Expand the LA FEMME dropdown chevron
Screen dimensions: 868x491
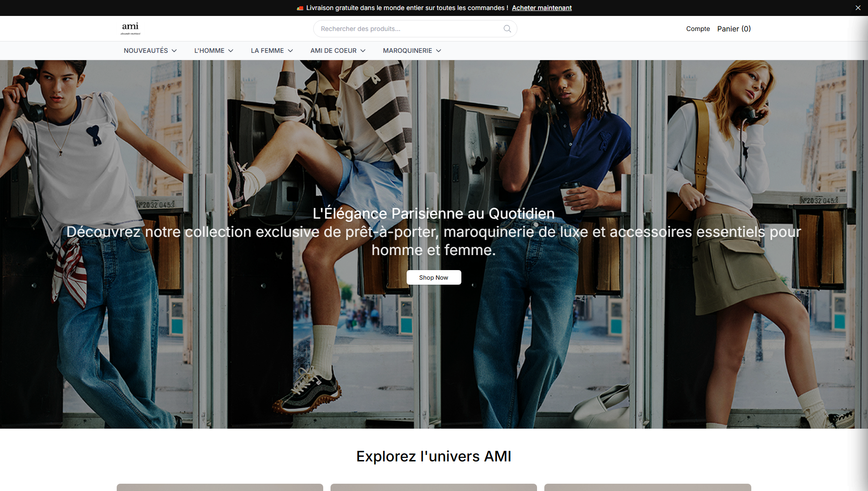pos(290,51)
